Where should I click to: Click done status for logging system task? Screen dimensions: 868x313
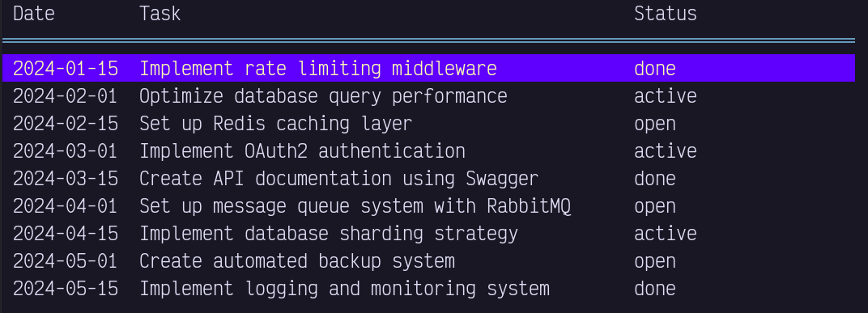655,289
